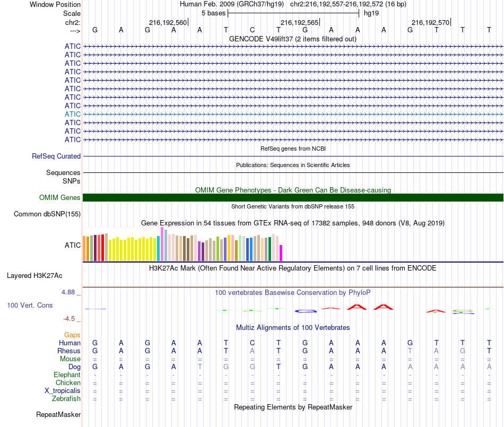This screenshot has width=504, height=427.
Task: Click the 100 Vert. Cons label
Action: (x=30, y=305)
